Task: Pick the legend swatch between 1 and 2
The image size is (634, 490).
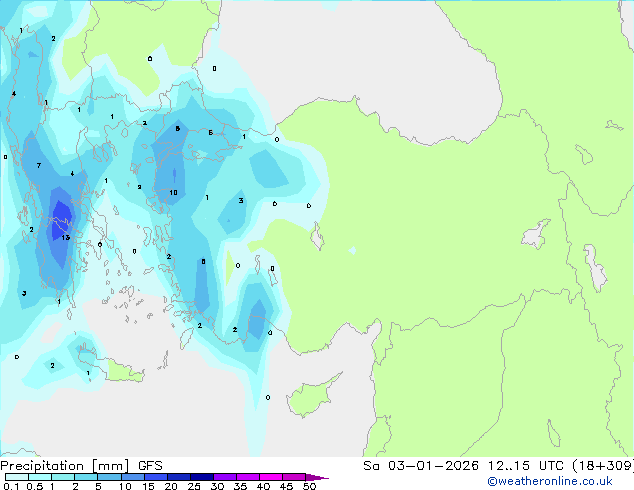Action: tap(63, 477)
